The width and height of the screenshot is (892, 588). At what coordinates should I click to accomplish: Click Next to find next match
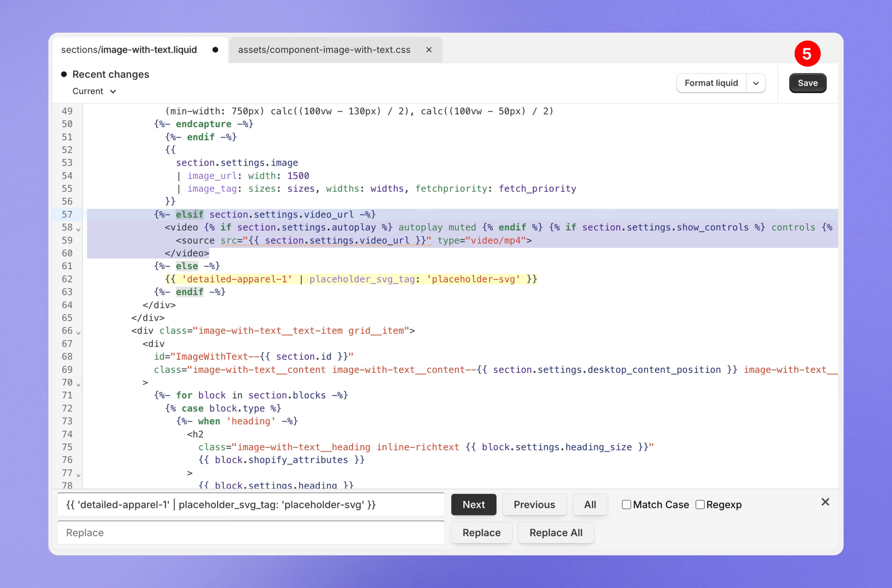coord(473,505)
